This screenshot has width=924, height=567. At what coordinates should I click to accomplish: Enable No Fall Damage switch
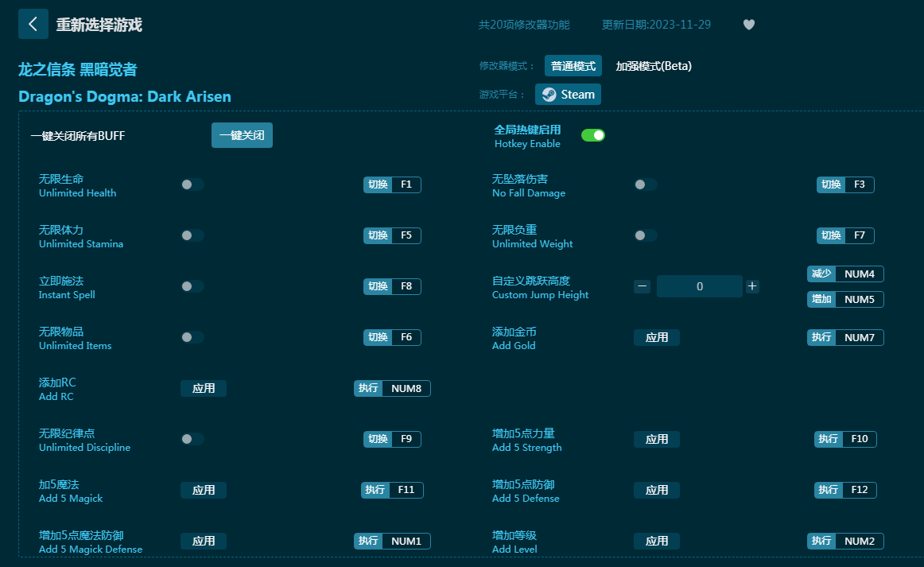click(x=645, y=184)
